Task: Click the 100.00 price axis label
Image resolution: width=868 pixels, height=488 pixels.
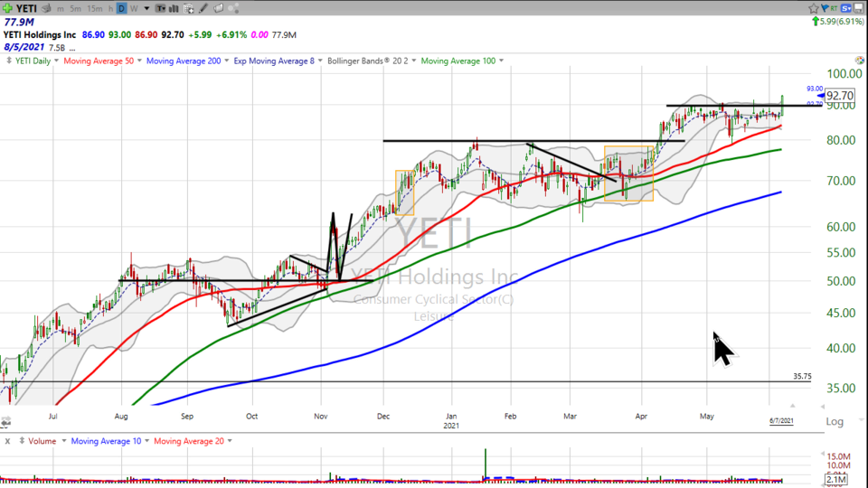Action: (x=844, y=74)
